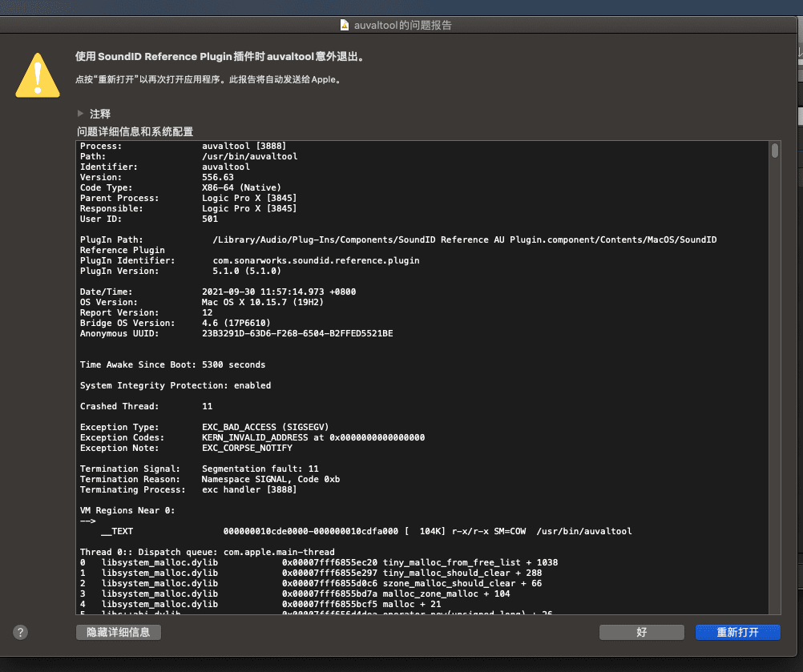Image resolution: width=803 pixels, height=672 pixels.
Task: Click the Code Type value "X86-64 (Native)"
Action: (241, 187)
